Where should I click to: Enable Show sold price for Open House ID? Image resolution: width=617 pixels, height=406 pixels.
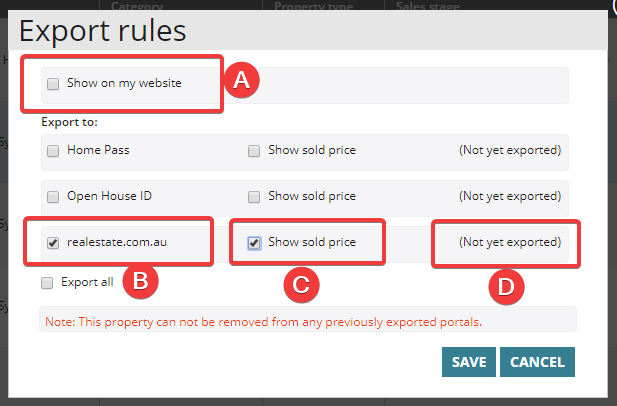(254, 196)
